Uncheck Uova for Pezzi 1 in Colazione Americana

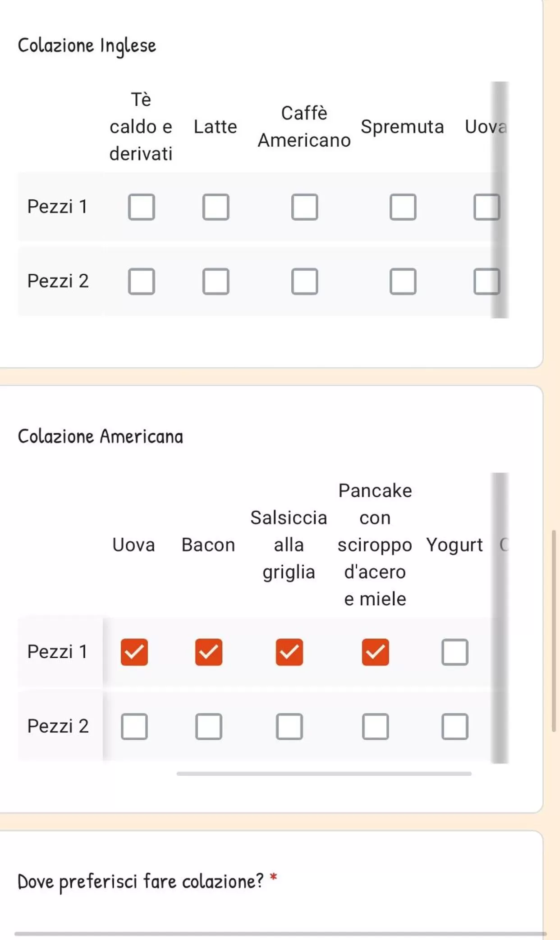(134, 652)
